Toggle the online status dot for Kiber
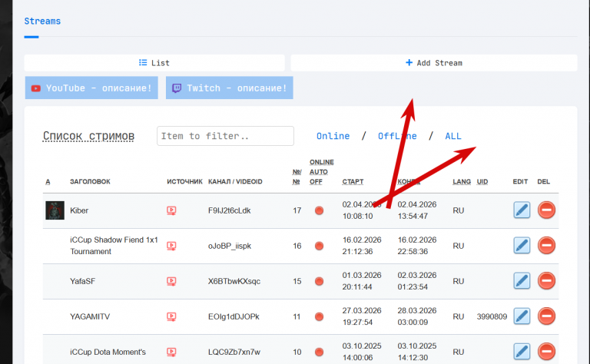Viewport: 590px width, 364px height. tap(319, 210)
